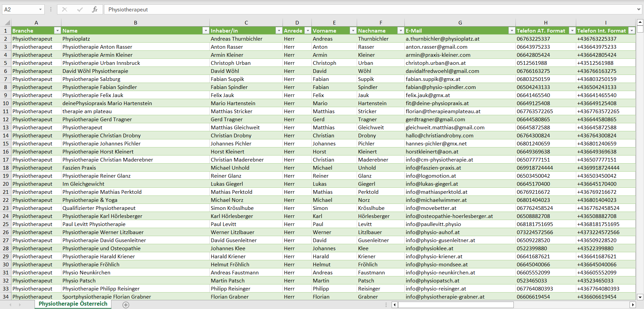The height and width of the screenshot is (309, 644).
Task: Click cell 'Physiotherapie und Osteopathie'
Action: (136, 248)
